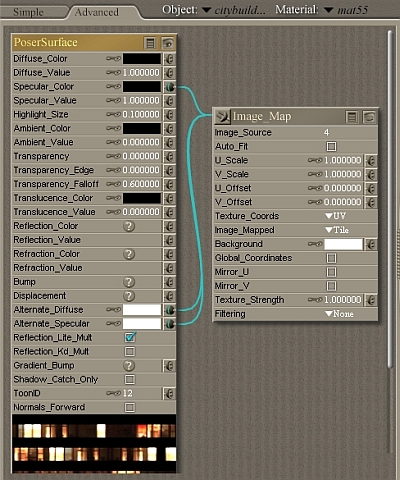Check the Global_Coordinates checkbox
Viewport: 400px width, 480px height.
click(x=331, y=258)
